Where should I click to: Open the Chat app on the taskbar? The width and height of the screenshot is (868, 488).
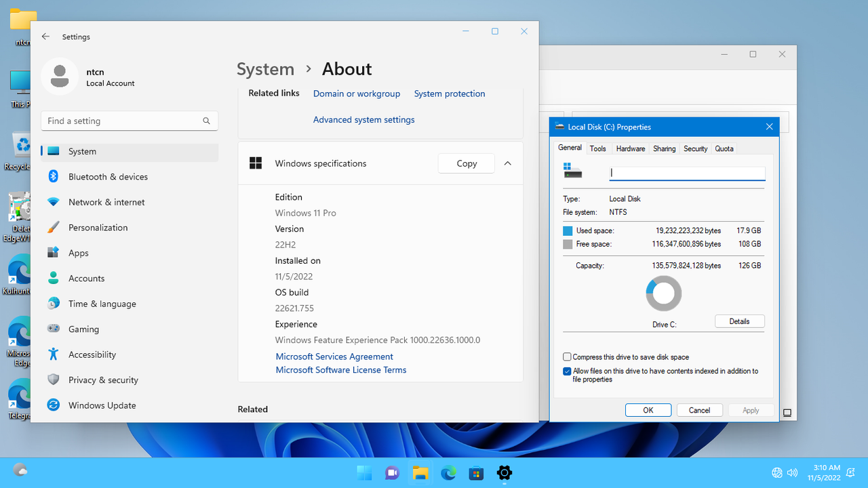[x=392, y=472]
